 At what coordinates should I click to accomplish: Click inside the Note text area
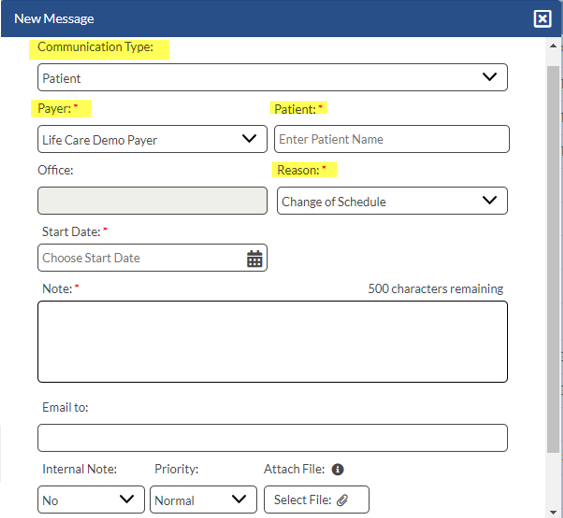point(273,342)
